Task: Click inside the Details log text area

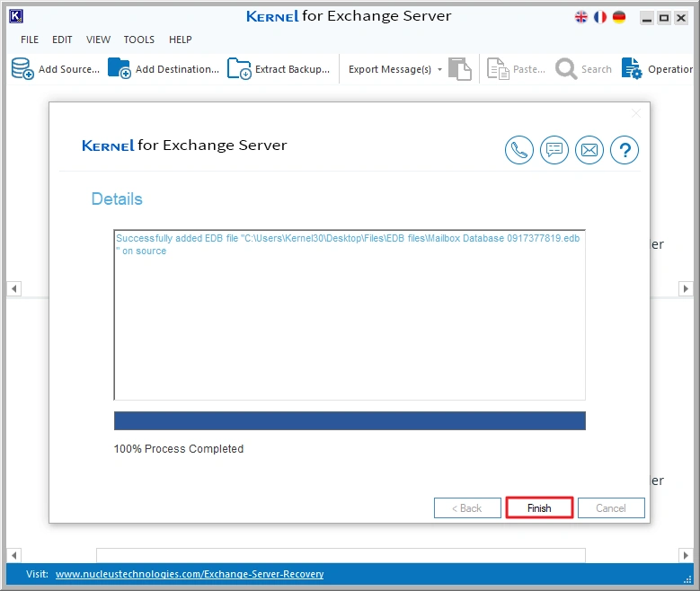Action: [350, 323]
